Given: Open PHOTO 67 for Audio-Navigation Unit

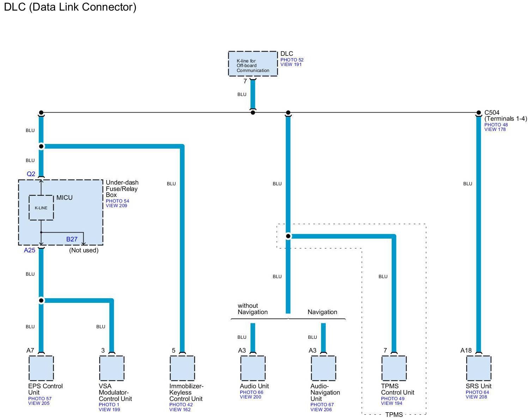Looking at the screenshot, I should (322, 405).
